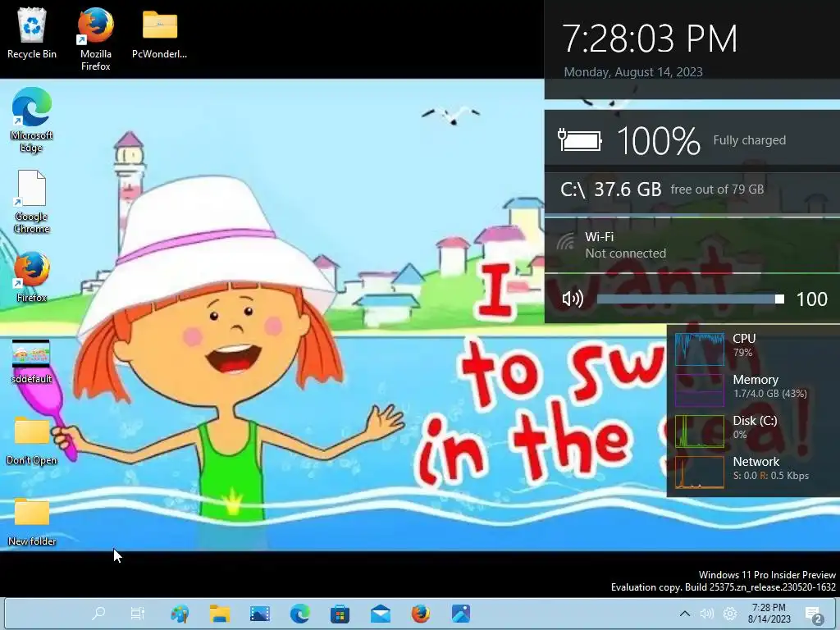Click the Memory 1.7/4.0 GB (43%) reading
Image resolution: width=840 pixels, height=630 pixels.
click(769, 394)
